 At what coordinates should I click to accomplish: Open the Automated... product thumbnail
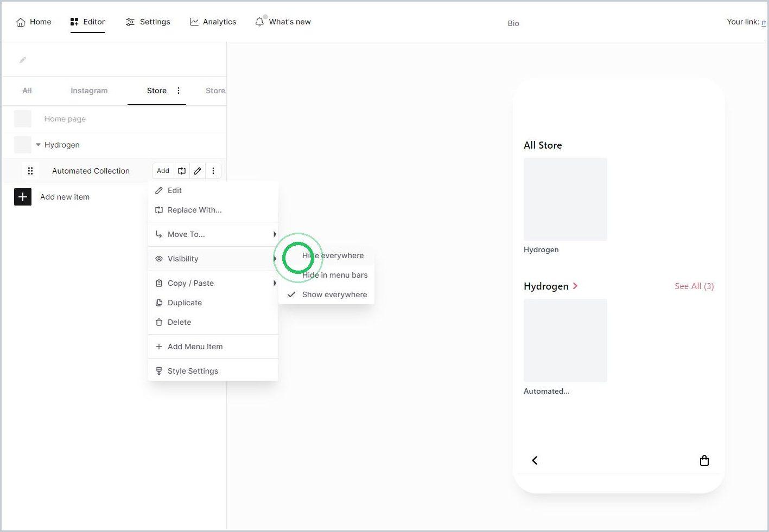[x=565, y=341]
